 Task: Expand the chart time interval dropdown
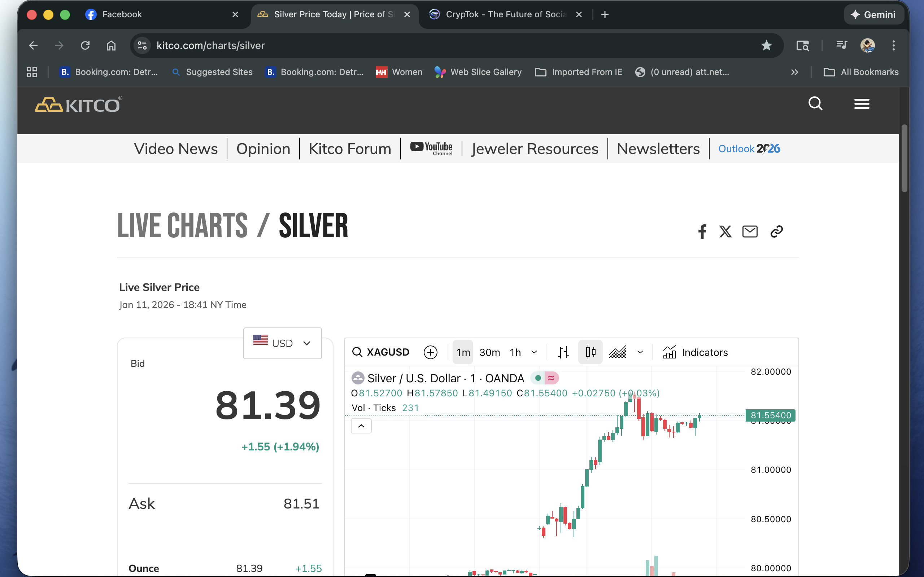coord(534,352)
